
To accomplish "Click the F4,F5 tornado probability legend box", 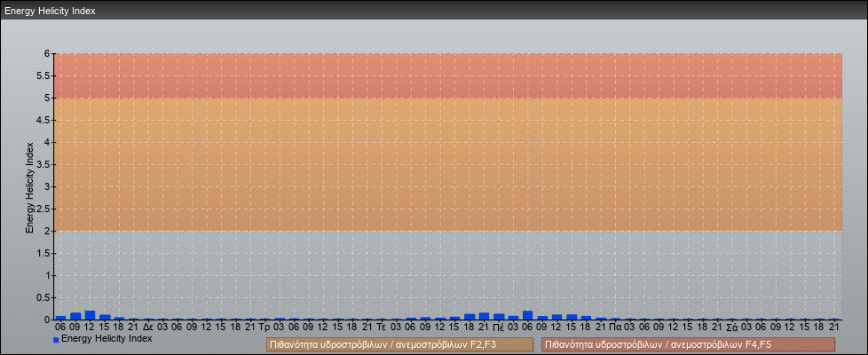I will (688, 344).
